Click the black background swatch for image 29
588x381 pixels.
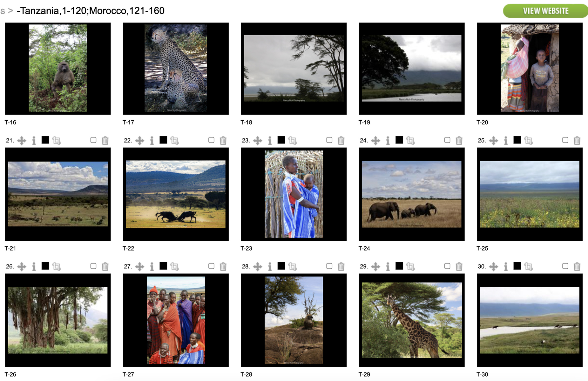pyautogui.click(x=399, y=266)
